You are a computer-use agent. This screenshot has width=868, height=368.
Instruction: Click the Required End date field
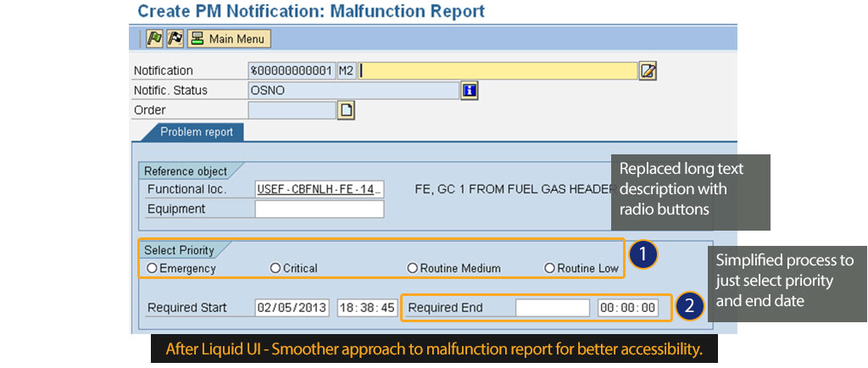[552, 308]
